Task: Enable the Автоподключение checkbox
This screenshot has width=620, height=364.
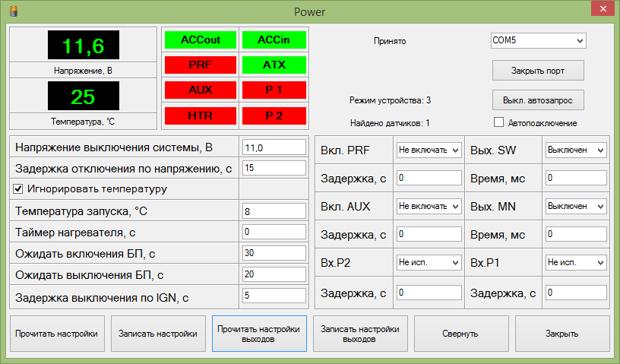Action: pyautogui.click(x=499, y=122)
